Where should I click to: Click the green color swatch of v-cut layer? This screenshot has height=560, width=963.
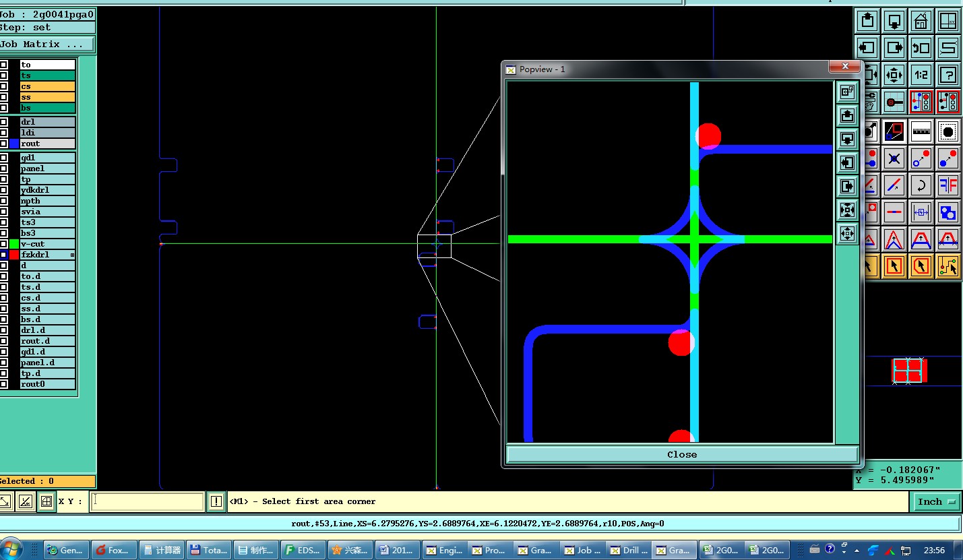point(14,244)
